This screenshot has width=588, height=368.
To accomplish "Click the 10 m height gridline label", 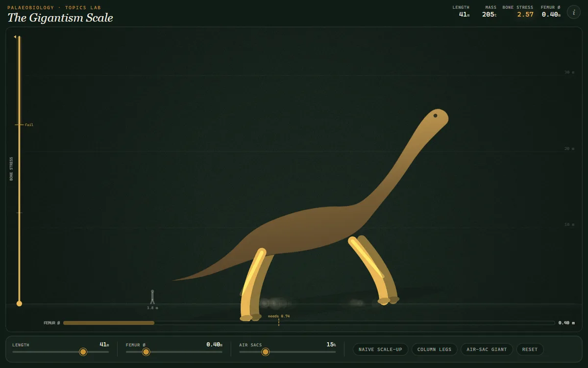I will pyautogui.click(x=569, y=224).
